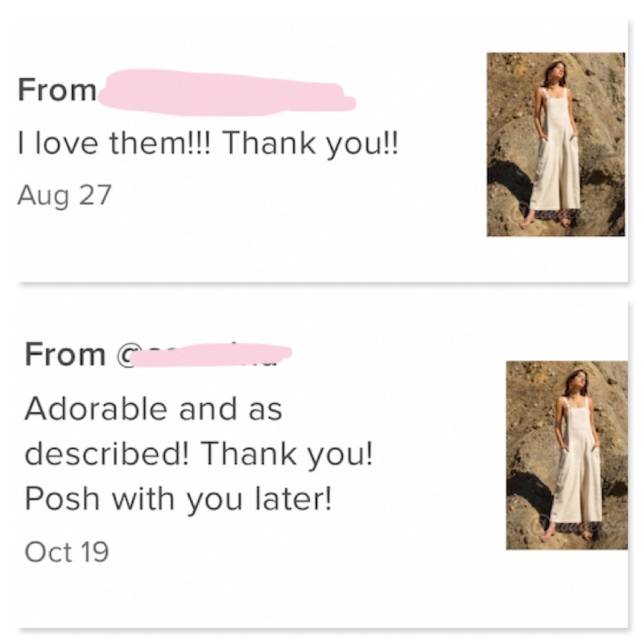The width and height of the screenshot is (644, 644).
Task: Open the jumpsuit thumbnail beside the Aug 27 comment
Action: click(x=555, y=144)
